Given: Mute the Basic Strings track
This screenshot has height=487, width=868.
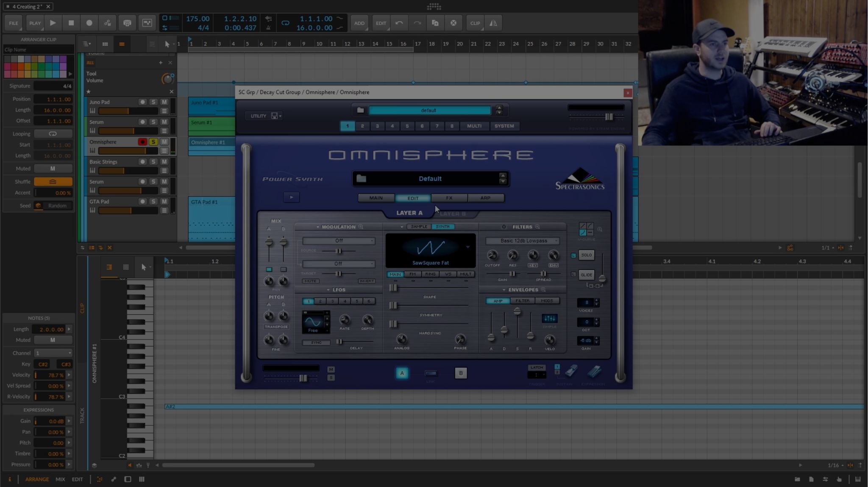Looking at the screenshot, I should [164, 162].
